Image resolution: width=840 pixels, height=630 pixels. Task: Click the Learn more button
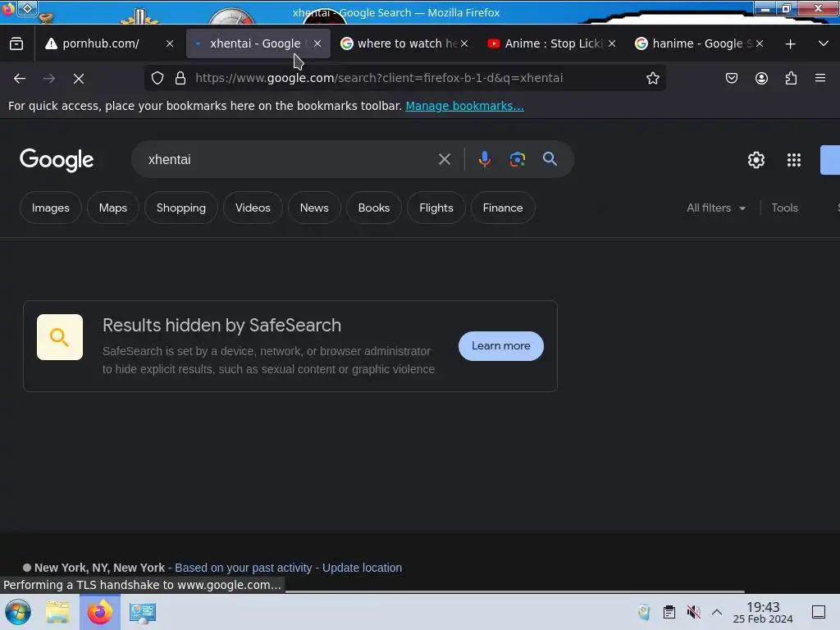501,346
